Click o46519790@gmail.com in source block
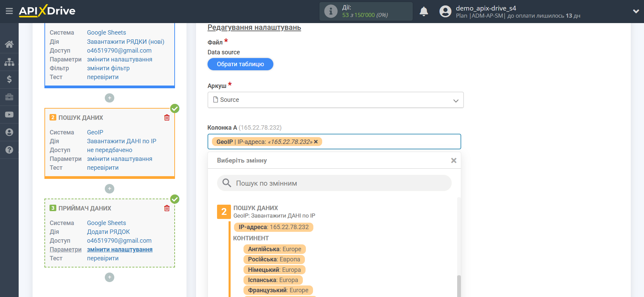Screen dimensions: 644x297 119,50
